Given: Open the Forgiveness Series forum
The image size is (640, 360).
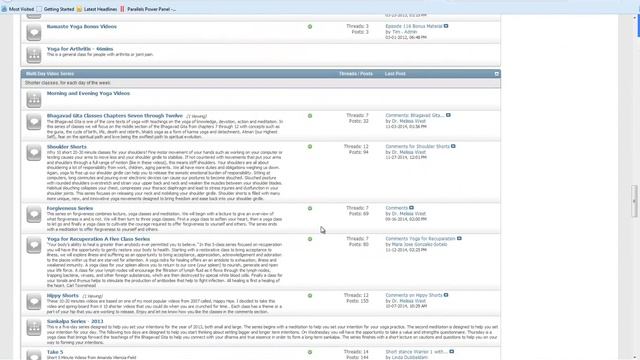Looking at the screenshot, I should click(x=70, y=209).
